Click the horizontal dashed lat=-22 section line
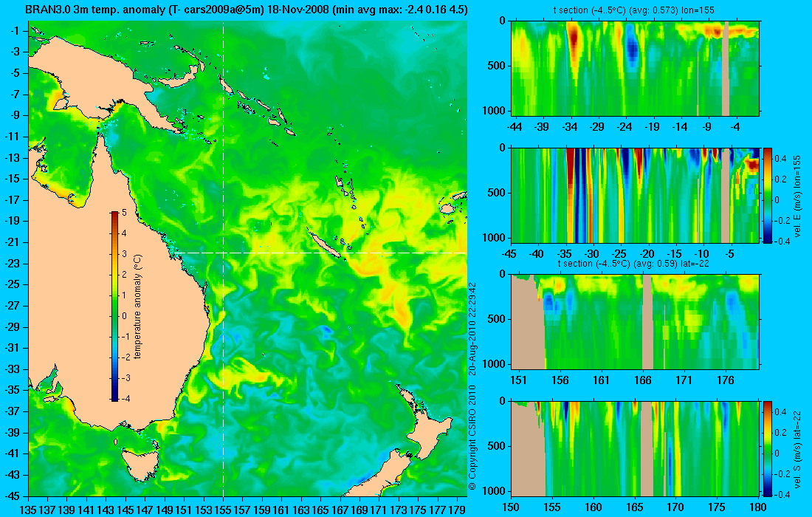The height and width of the screenshot is (517, 812). click(318, 253)
